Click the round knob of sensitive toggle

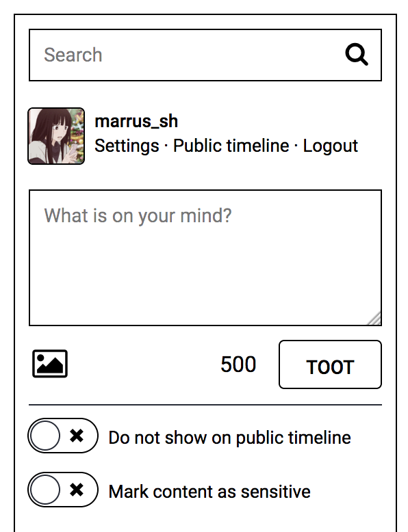[45, 490]
